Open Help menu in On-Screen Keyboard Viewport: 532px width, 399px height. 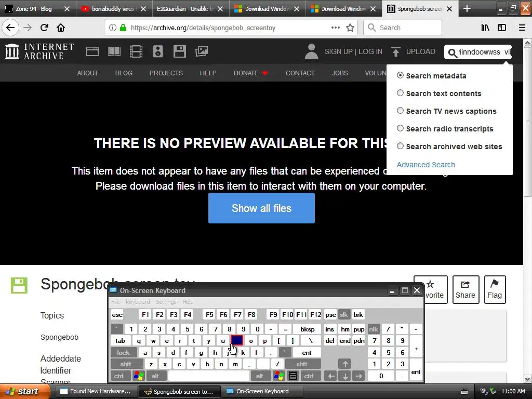click(188, 302)
